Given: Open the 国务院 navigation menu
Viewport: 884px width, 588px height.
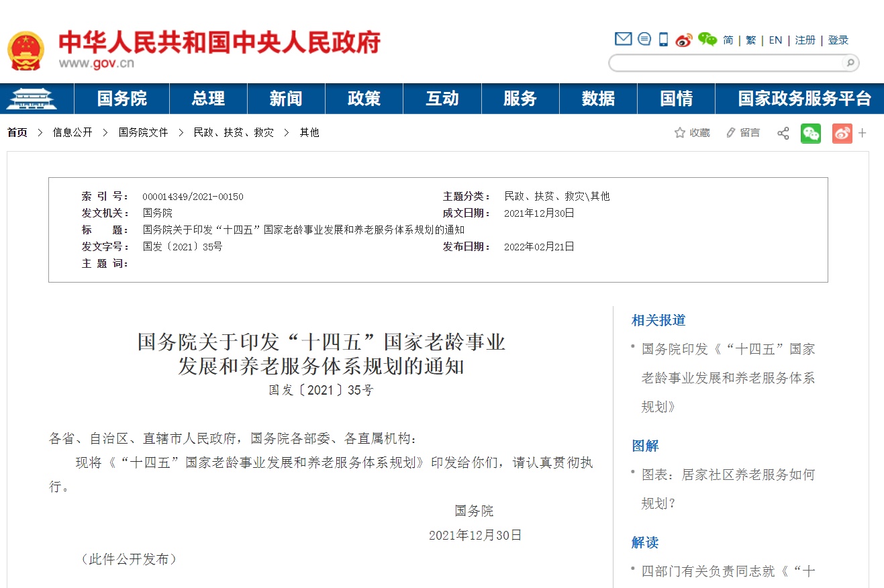Looking at the screenshot, I should [121, 99].
